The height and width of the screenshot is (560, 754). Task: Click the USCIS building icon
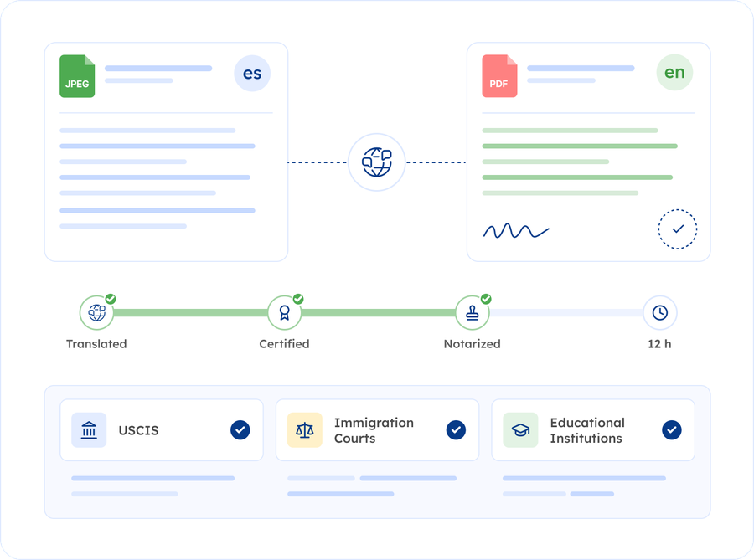pyautogui.click(x=89, y=430)
